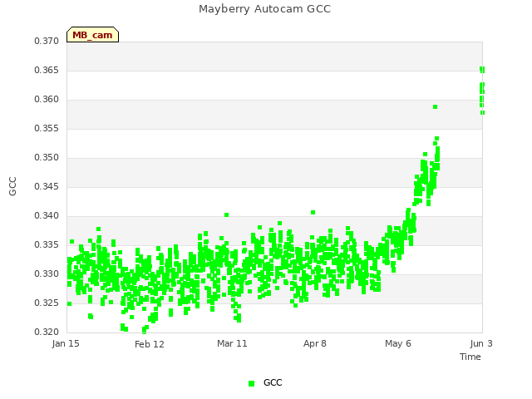Click the Apr 8 x-axis label
The image size is (532, 399).
click(315, 343)
